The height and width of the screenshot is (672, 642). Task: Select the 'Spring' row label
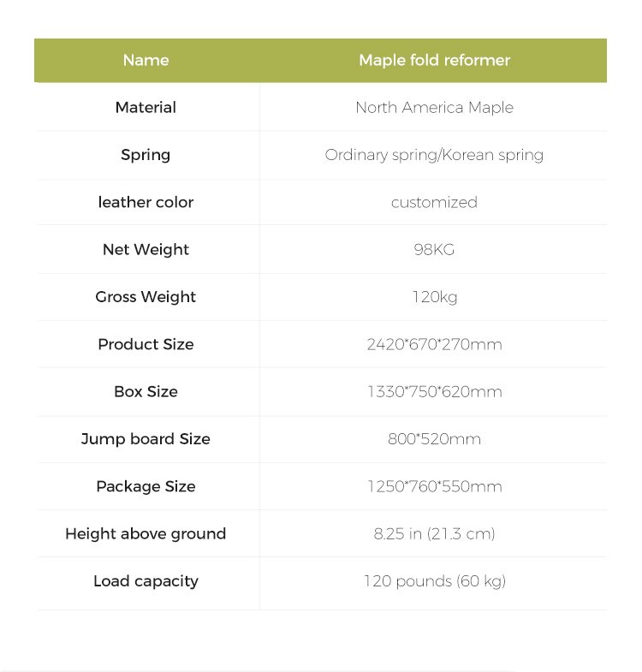tap(146, 155)
